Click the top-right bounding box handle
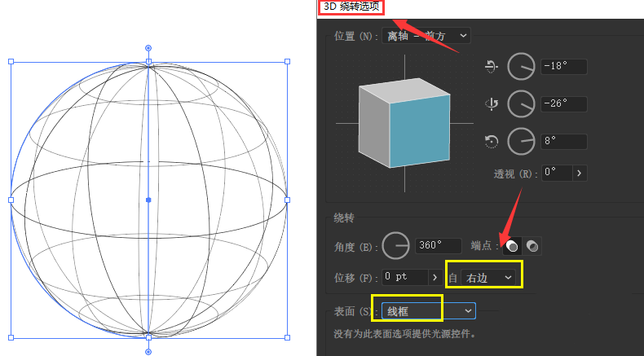Screen dimensions: 644x356 [287, 62]
